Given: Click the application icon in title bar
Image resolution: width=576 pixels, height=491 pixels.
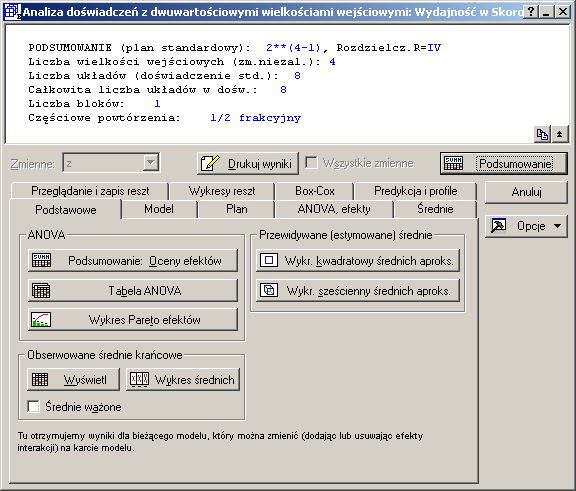Looking at the screenshot, I should pyautogui.click(x=12, y=12).
